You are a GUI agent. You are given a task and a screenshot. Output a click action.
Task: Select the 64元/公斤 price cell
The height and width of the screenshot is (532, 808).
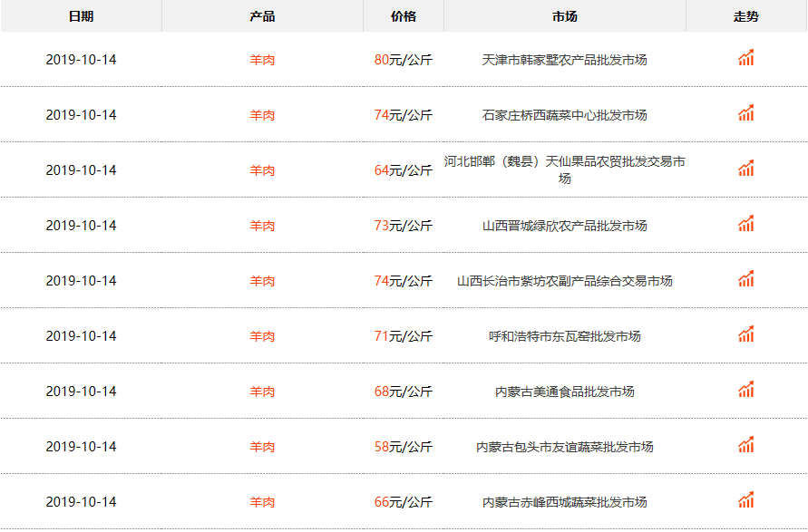pyautogui.click(x=404, y=170)
